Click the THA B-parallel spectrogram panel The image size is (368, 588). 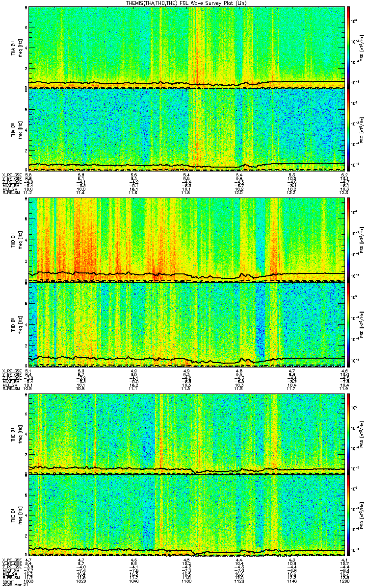(186, 129)
